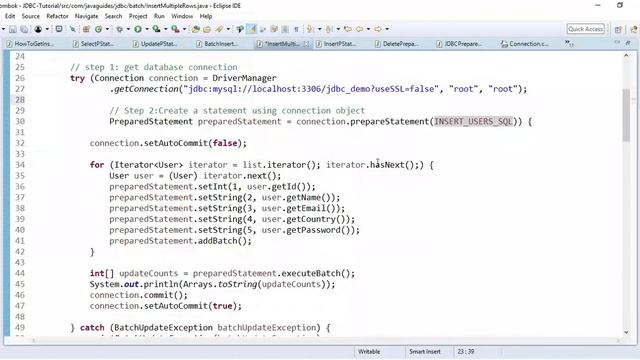Screen dimensions: 640x360
Task: Open the Help menu
Action: click(206, 16)
